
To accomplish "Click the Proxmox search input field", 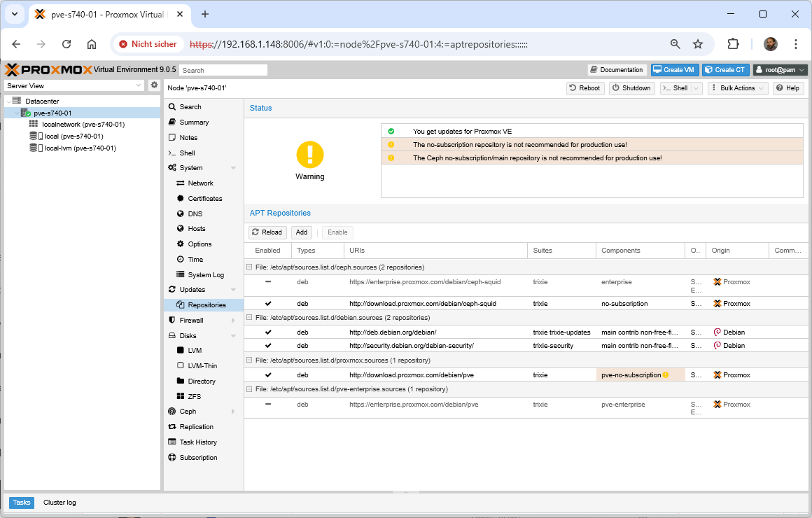I will 223,70.
